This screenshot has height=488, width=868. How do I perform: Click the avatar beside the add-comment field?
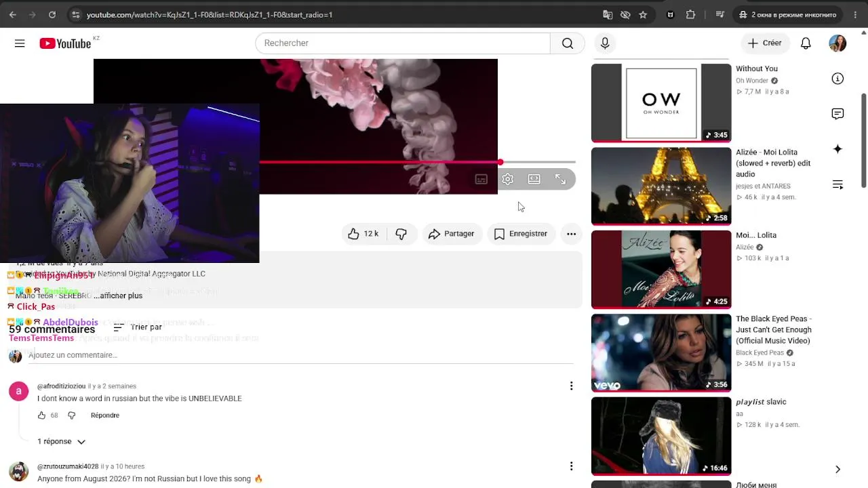[15, 356]
